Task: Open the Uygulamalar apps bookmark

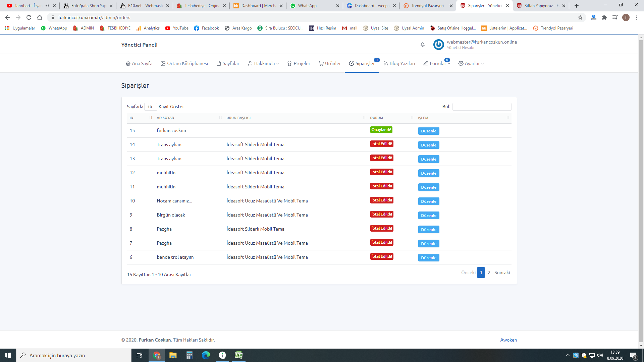Action: click(20, 28)
